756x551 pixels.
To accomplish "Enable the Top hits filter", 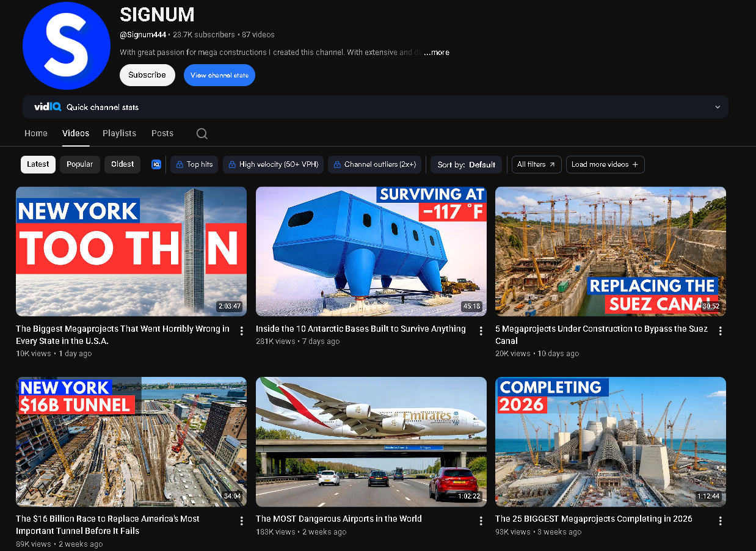I will click(194, 164).
